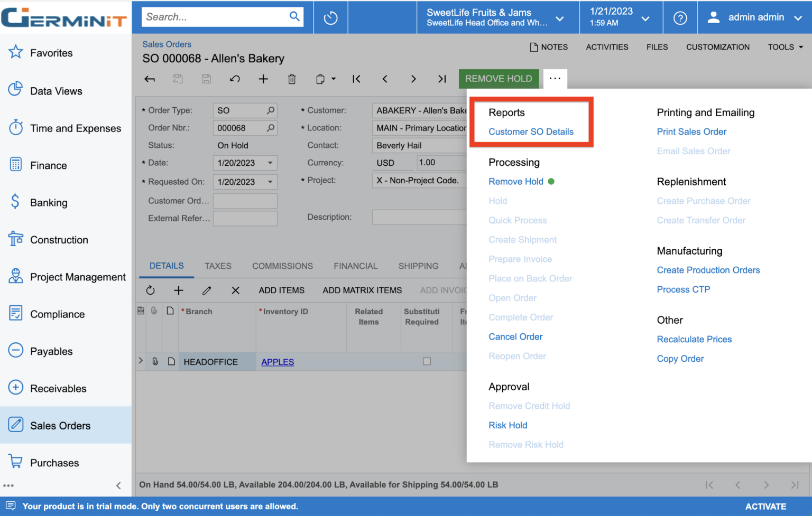The image size is (812, 516).
Task: Click the refresh icon in the details grid
Action: [x=151, y=290]
